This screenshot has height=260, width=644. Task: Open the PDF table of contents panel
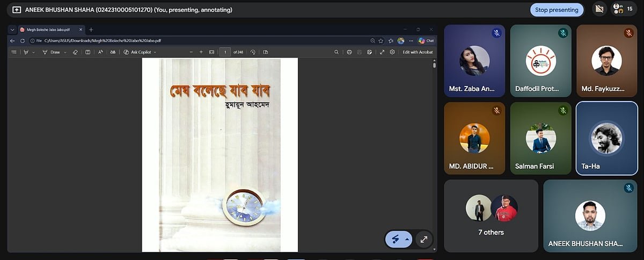[x=14, y=52]
